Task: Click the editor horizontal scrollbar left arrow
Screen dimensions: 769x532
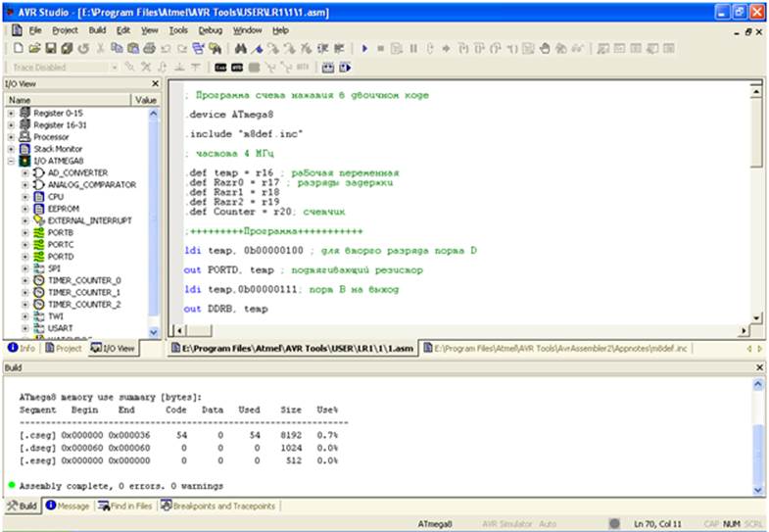Action: click(179, 330)
